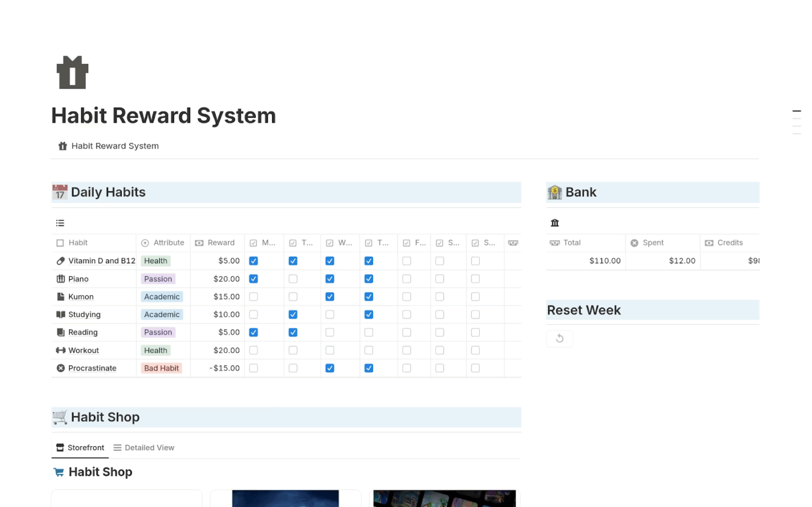
Task: Click the pill icon next to Vitamin D and B12
Action: pos(61,260)
